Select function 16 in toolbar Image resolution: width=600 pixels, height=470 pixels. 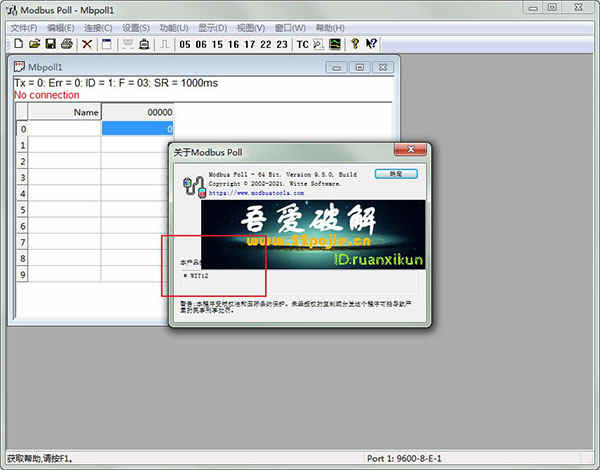pyautogui.click(x=233, y=45)
